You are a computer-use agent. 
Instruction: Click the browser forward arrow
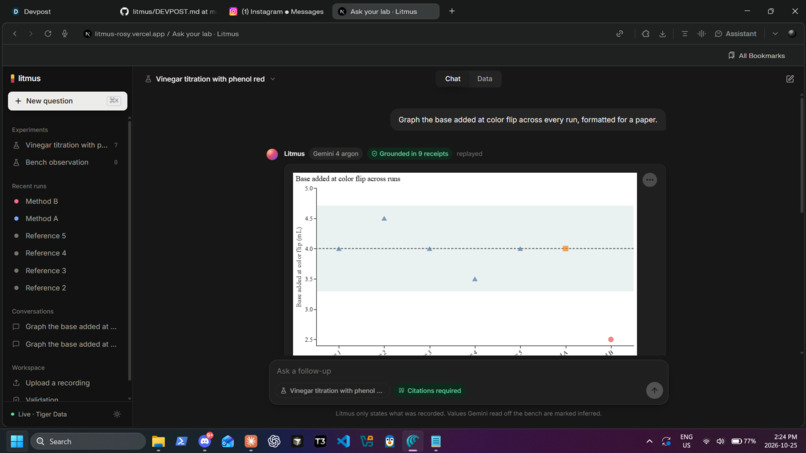click(x=30, y=34)
